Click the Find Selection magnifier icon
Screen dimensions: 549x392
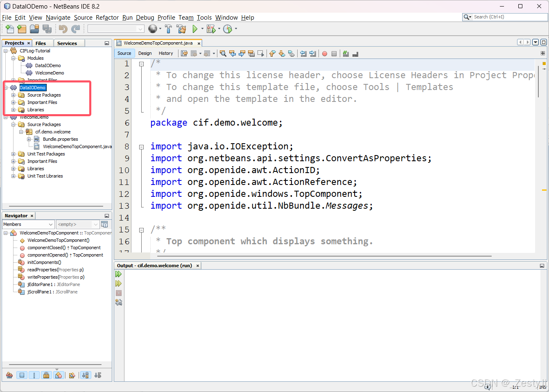click(x=223, y=54)
